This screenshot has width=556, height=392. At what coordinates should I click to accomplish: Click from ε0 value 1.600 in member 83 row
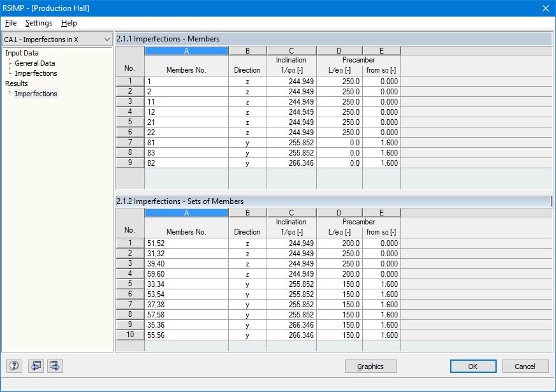pyautogui.click(x=381, y=153)
